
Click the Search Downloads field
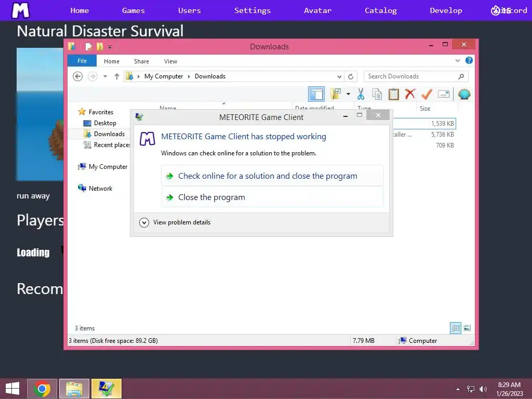click(x=416, y=76)
